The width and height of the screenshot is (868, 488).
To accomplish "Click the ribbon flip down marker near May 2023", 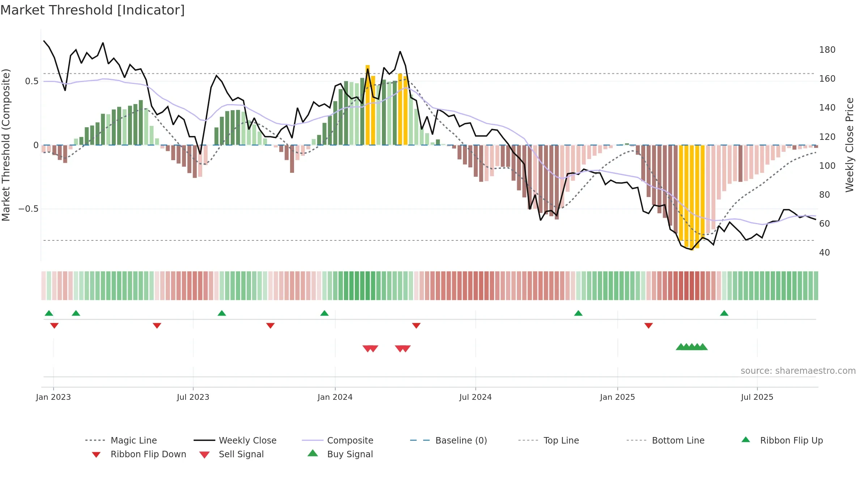I will pyautogui.click(x=157, y=326).
